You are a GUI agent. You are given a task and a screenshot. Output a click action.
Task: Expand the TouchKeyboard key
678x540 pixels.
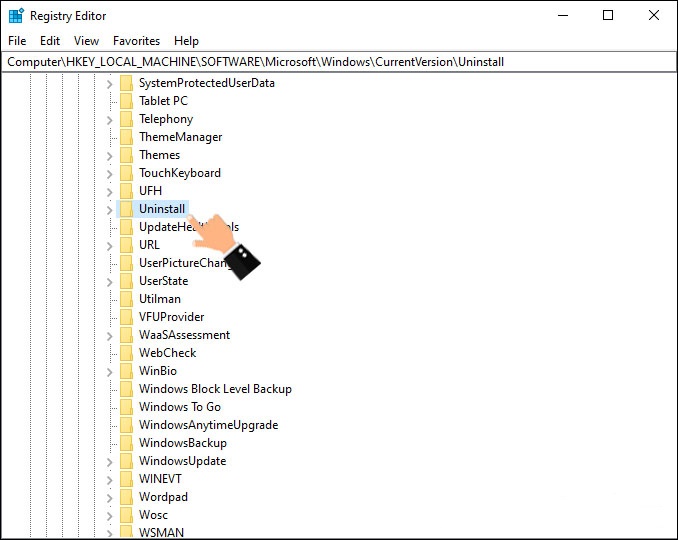click(x=109, y=174)
